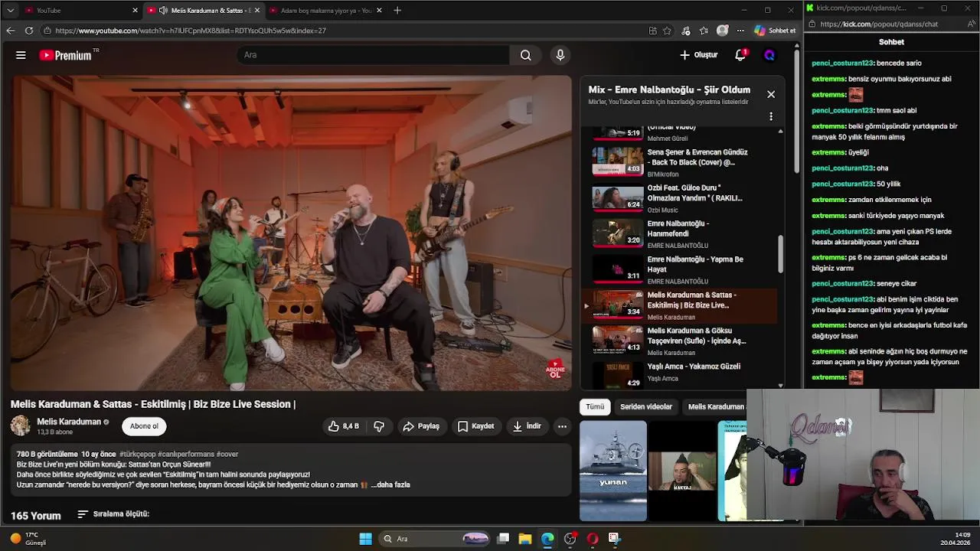Open the account avatar menu
980x551 pixels.
point(769,55)
